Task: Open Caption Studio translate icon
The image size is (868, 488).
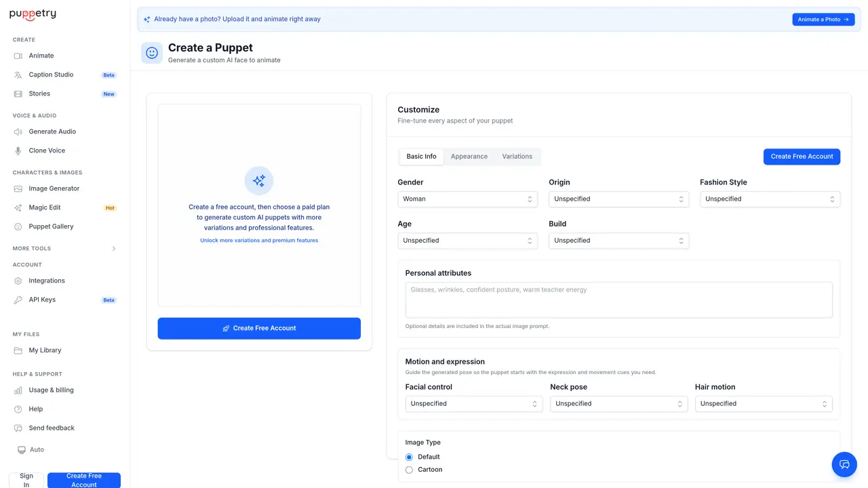Action: [x=18, y=75]
